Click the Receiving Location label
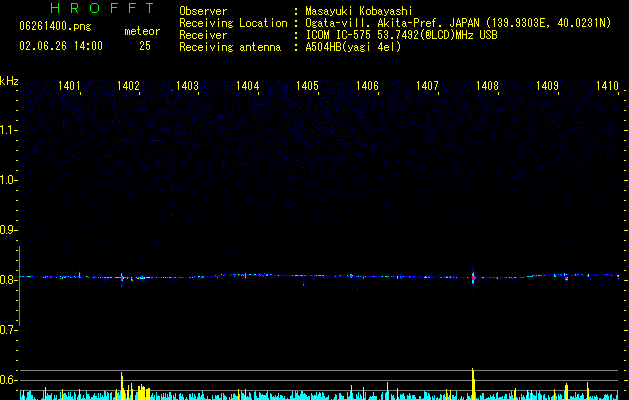629x400 pixels. [x=233, y=23]
